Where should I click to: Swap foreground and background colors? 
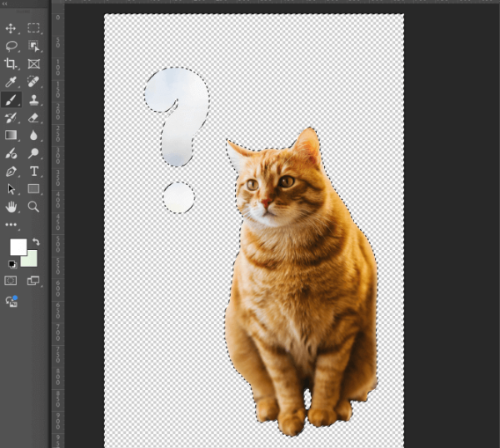point(36,242)
